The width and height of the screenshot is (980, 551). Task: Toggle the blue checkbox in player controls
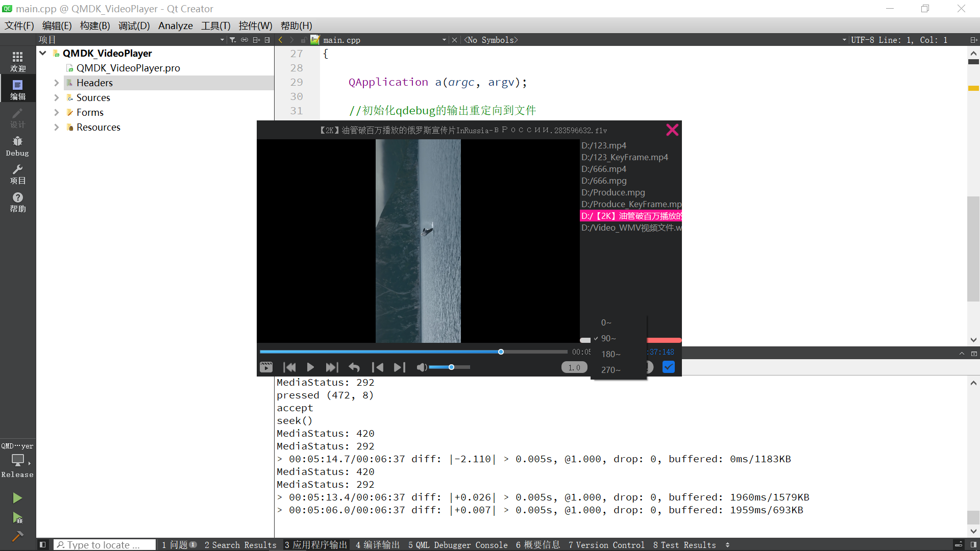click(668, 367)
